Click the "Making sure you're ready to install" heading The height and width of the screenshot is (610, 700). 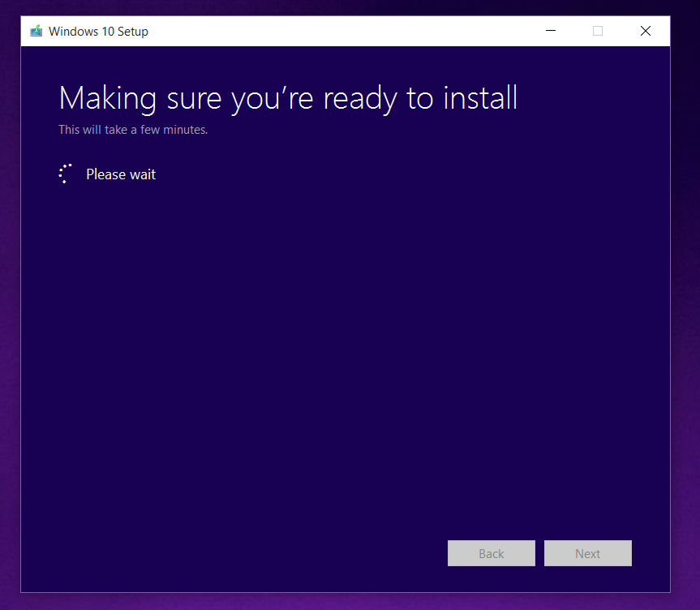click(x=289, y=99)
